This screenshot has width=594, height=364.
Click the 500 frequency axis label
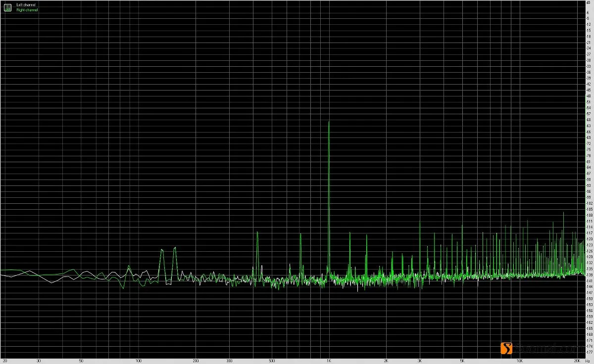coord(272,361)
